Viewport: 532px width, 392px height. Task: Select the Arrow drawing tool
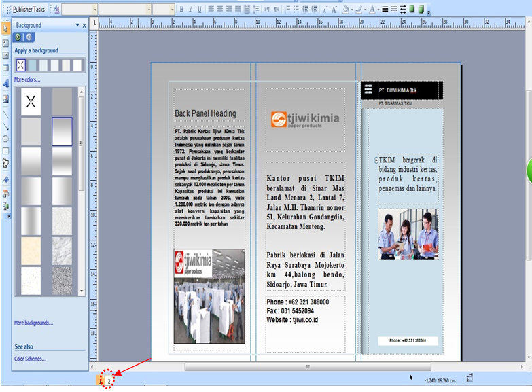pos(5,126)
